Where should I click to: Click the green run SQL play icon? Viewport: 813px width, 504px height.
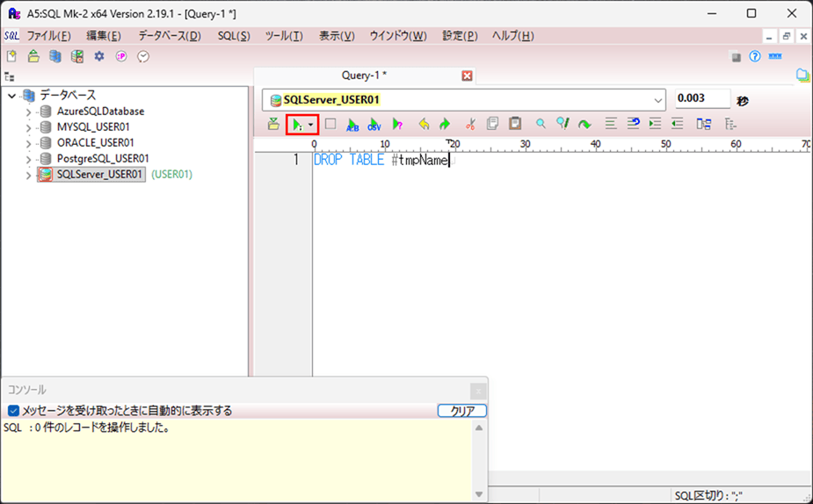[297, 125]
